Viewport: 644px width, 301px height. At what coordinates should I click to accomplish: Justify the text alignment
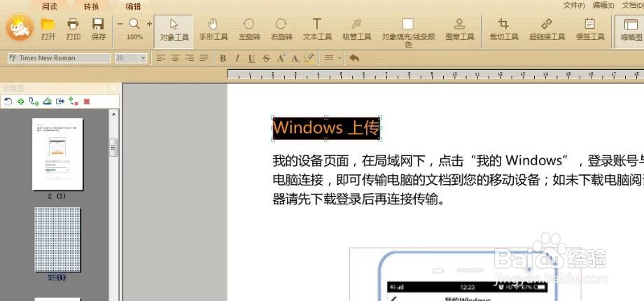pos(204,58)
